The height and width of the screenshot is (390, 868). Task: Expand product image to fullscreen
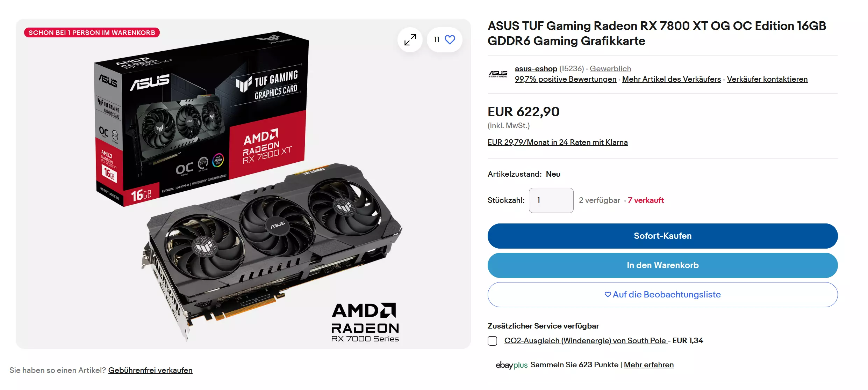[x=410, y=40]
